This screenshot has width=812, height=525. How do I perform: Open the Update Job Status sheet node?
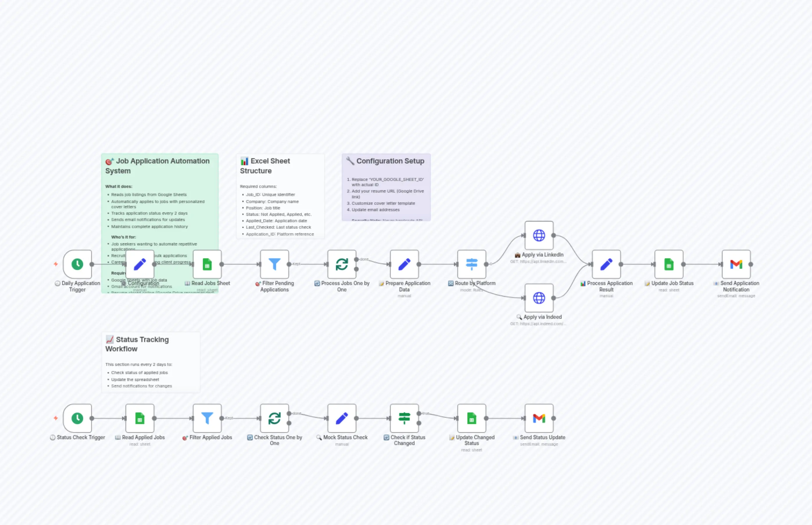[669, 264]
